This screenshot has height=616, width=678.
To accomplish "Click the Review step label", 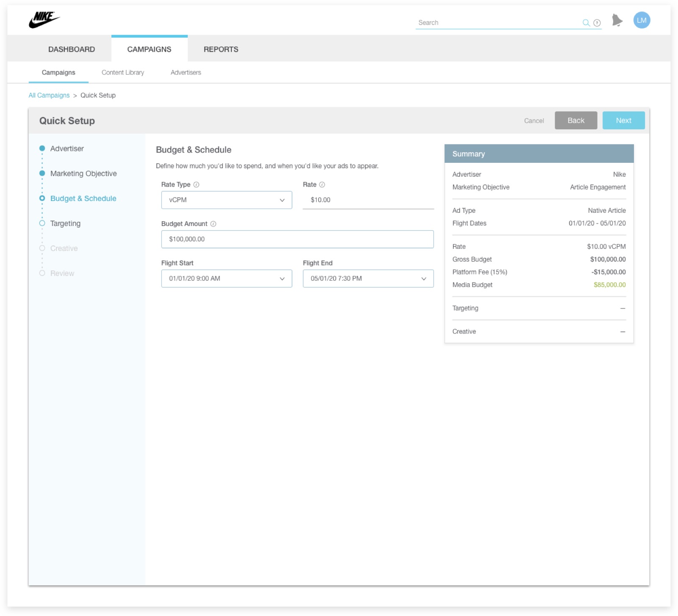I will [x=62, y=273].
